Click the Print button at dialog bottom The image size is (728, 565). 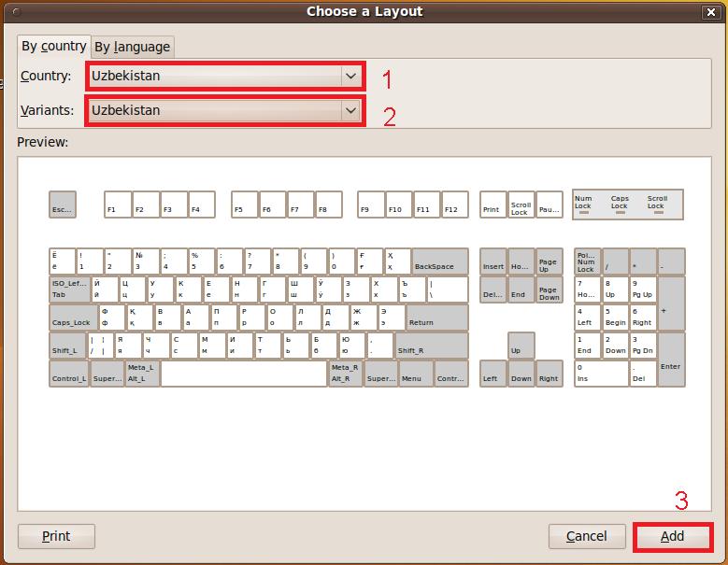point(56,537)
